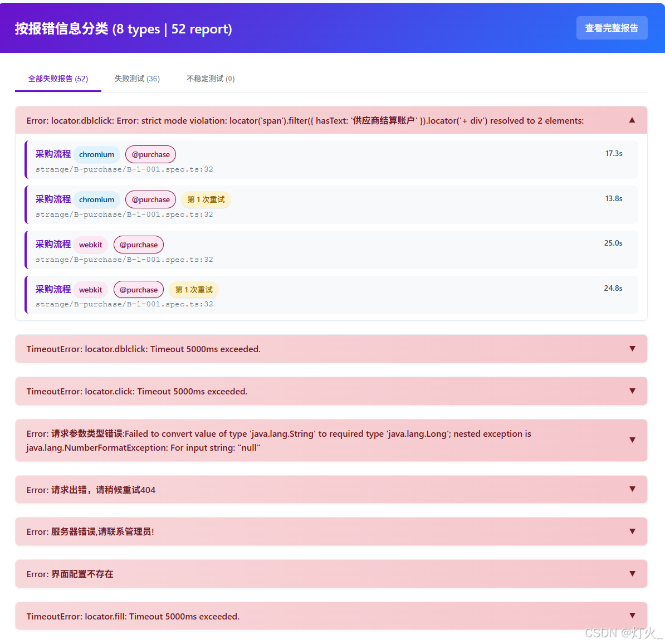The width and height of the screenshot is (665, 644).
Task: Click Error: 请求出错，请稍候重试404 text
Action: (91, 490)
